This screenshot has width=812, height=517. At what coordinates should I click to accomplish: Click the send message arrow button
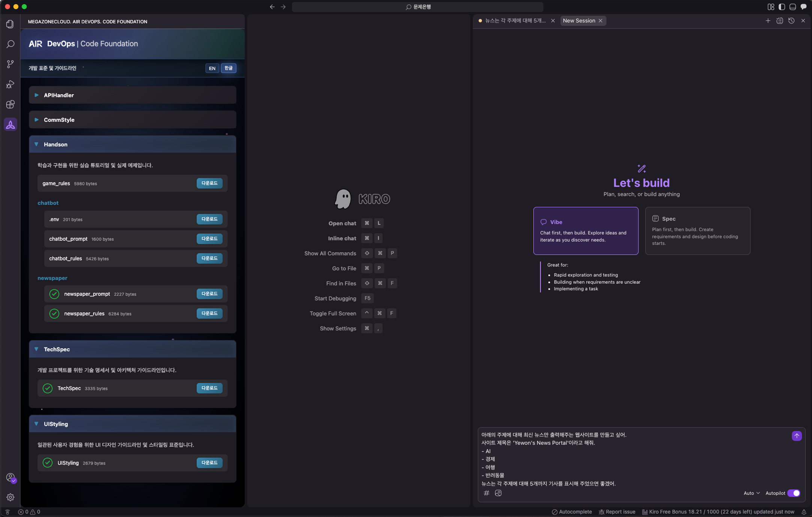(796, 436)
